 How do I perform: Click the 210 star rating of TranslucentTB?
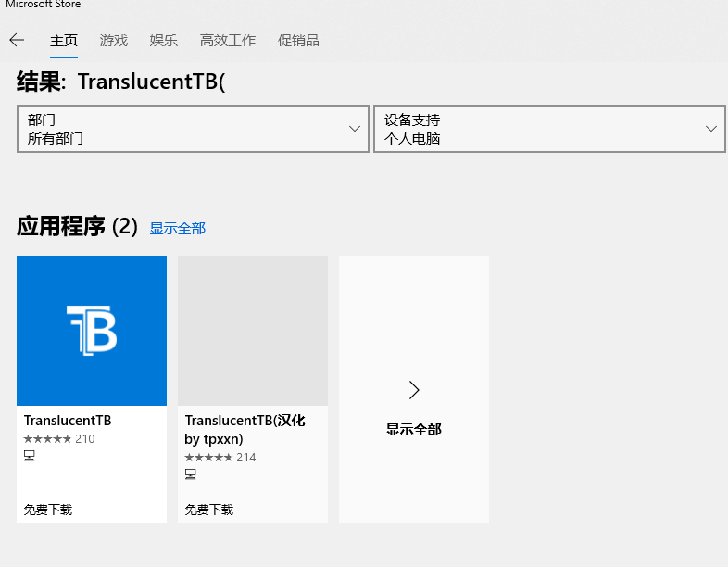click(x=59, y=439)
